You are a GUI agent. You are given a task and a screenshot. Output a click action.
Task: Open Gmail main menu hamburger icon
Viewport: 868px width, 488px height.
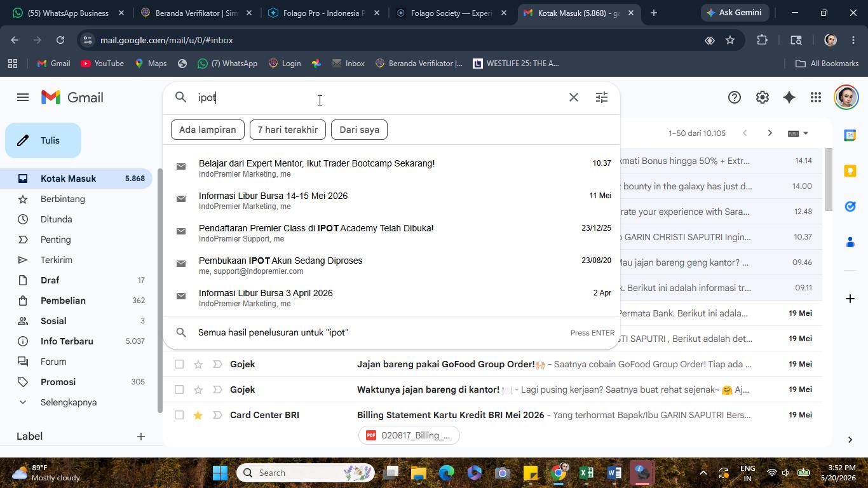pyautogui.click(x=23, y=97)
